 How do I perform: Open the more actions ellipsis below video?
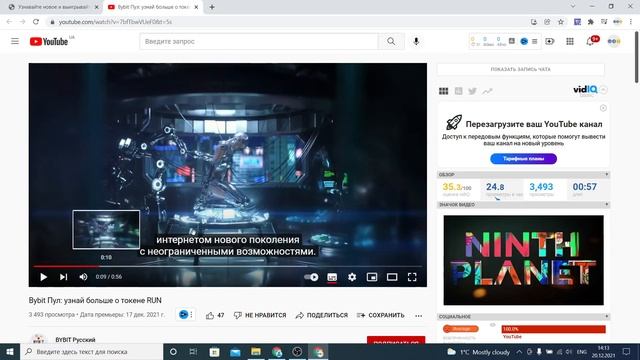pyautogui.click(x=418, y=316)
